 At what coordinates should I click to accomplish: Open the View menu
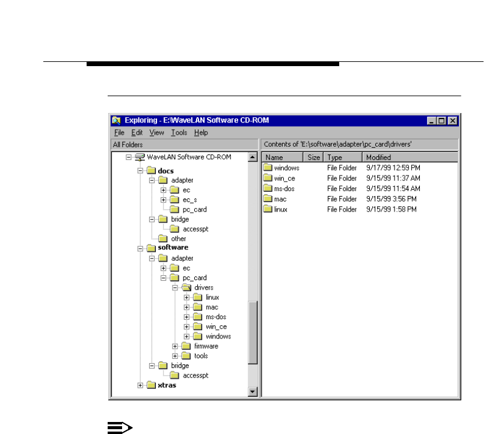coord(157,133)
